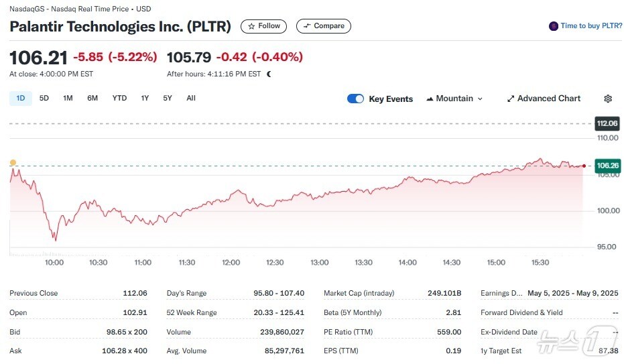
Task: Switch to the 1M range tab
Action: [x=68, y=99]
